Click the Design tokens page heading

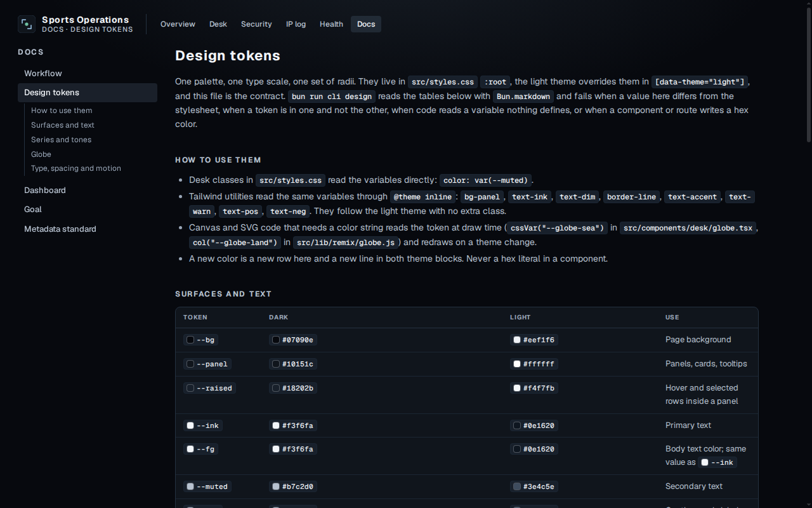[228, 56]
